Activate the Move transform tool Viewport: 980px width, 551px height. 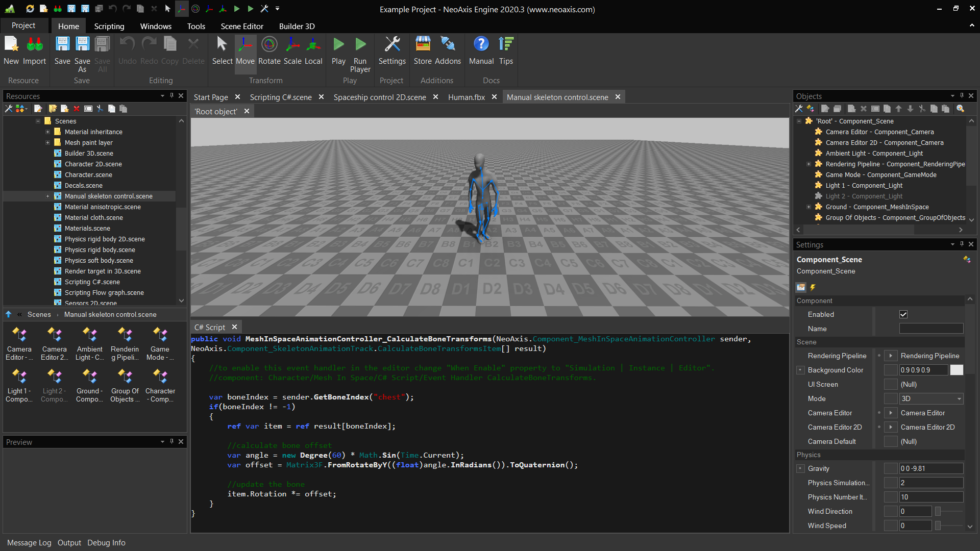tap(245, 51)
